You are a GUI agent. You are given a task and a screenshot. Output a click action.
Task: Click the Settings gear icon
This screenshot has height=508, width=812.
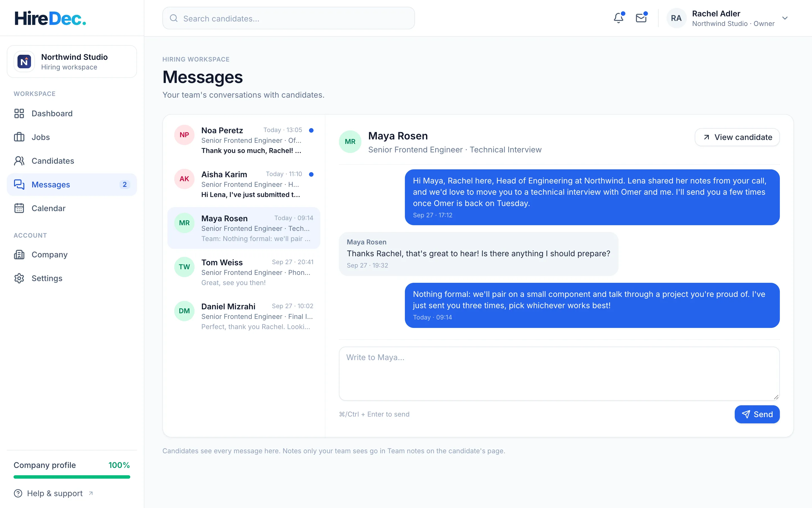[x=19, y=278]
